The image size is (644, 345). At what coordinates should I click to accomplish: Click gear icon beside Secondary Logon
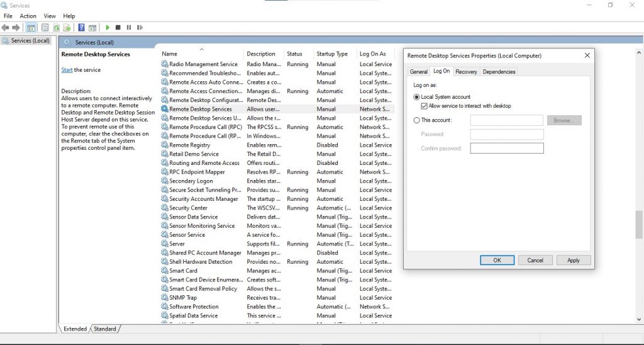pos(165,181)
